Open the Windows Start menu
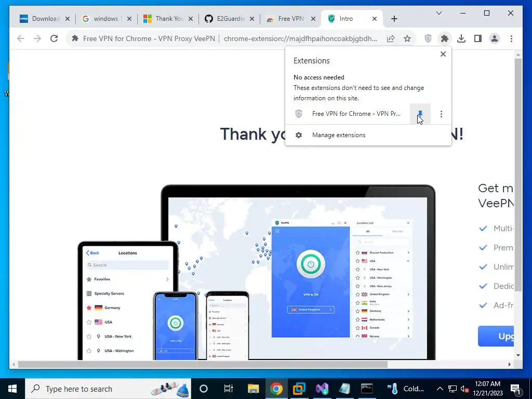 [x=12, y=389]
